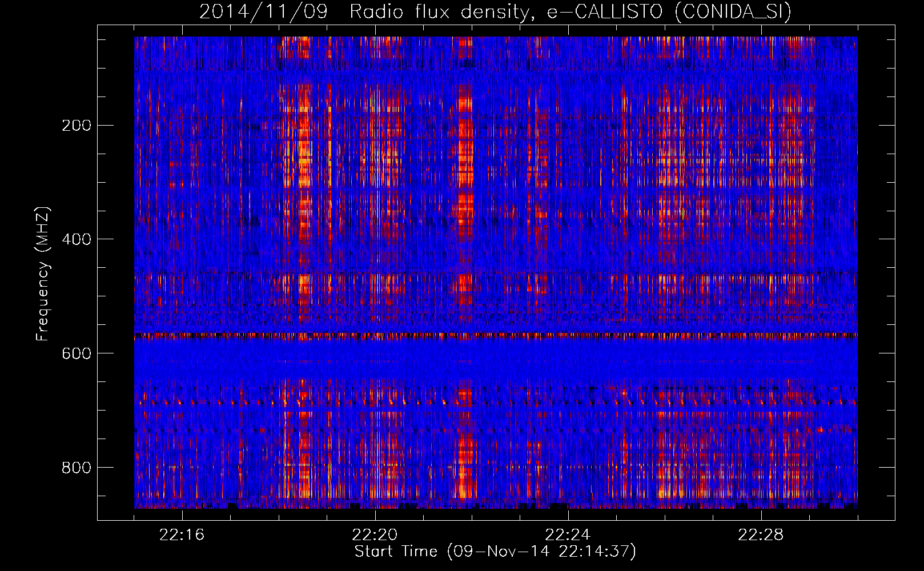The image size is (924, 571).
Task: Click the '800' frequency axis label
Action: click(x=76, y=468)
